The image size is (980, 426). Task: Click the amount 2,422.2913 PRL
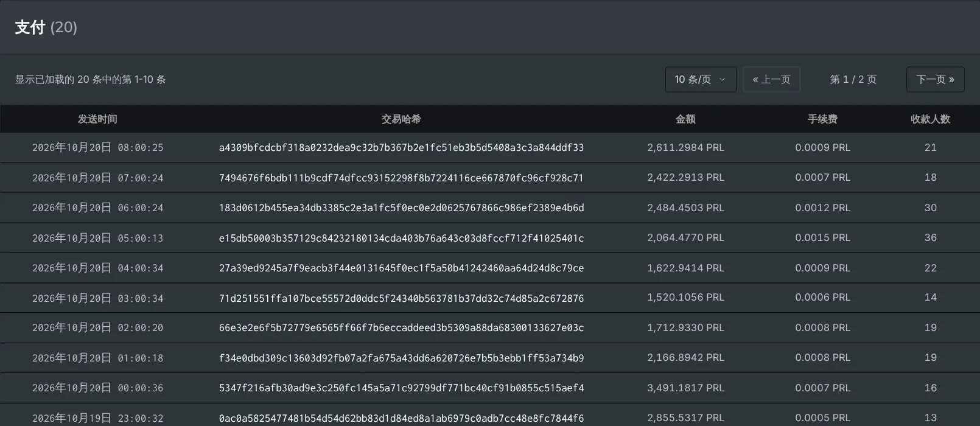point(685,178)
